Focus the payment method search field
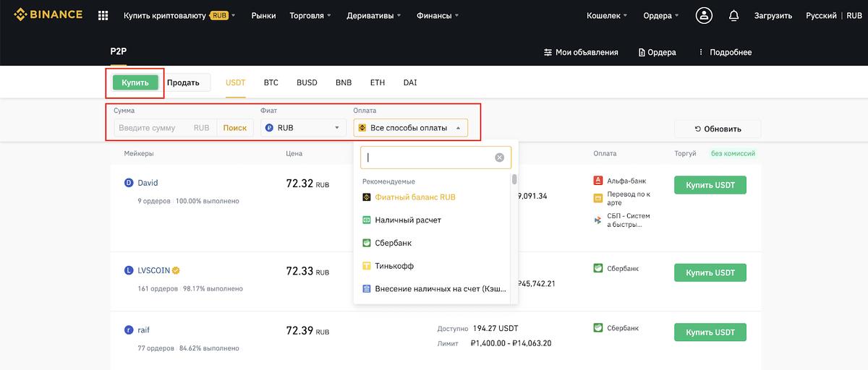The image size is (868, 370). tap(435, 158)
